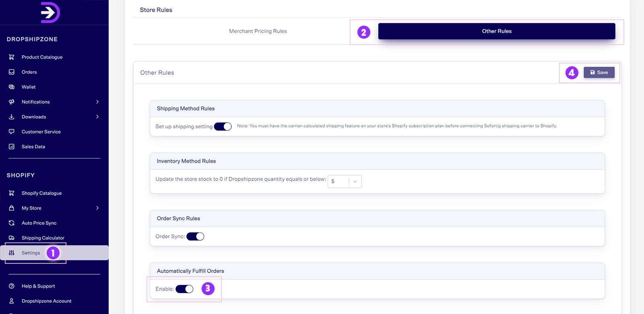Click the Order Sync Rules heading
The height and width of the screenshot is (314, 644).
click(x=178, y=219)
